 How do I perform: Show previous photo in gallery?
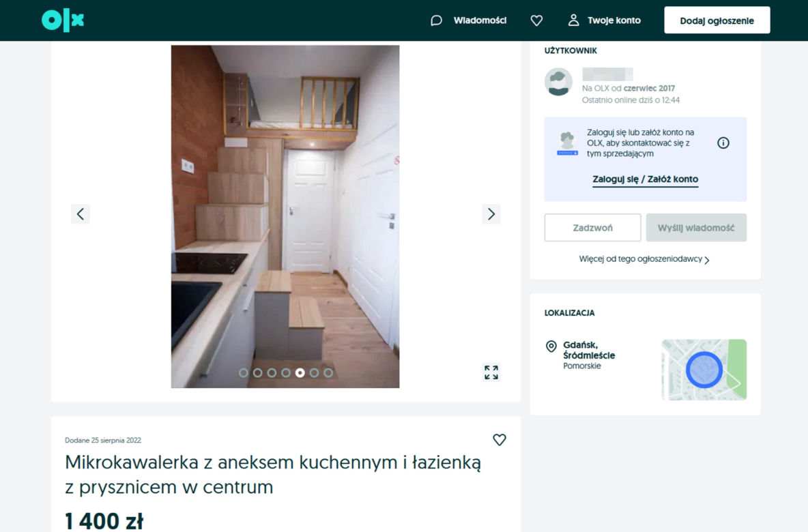coord(81,213)
